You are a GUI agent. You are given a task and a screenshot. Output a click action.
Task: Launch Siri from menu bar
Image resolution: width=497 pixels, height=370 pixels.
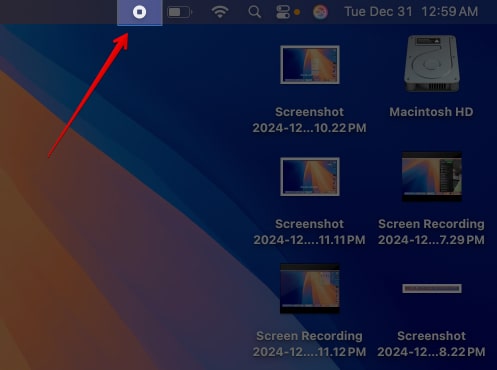320,12
